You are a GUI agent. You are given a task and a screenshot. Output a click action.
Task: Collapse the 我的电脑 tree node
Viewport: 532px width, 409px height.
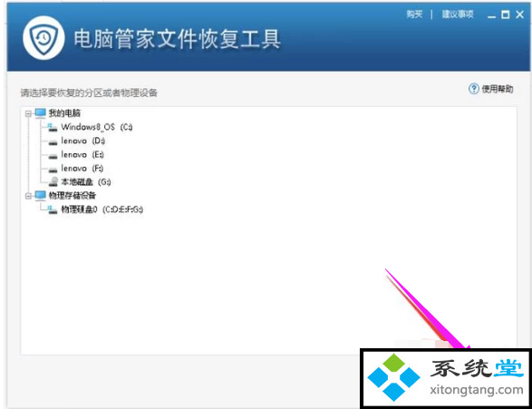pos(28,113)
